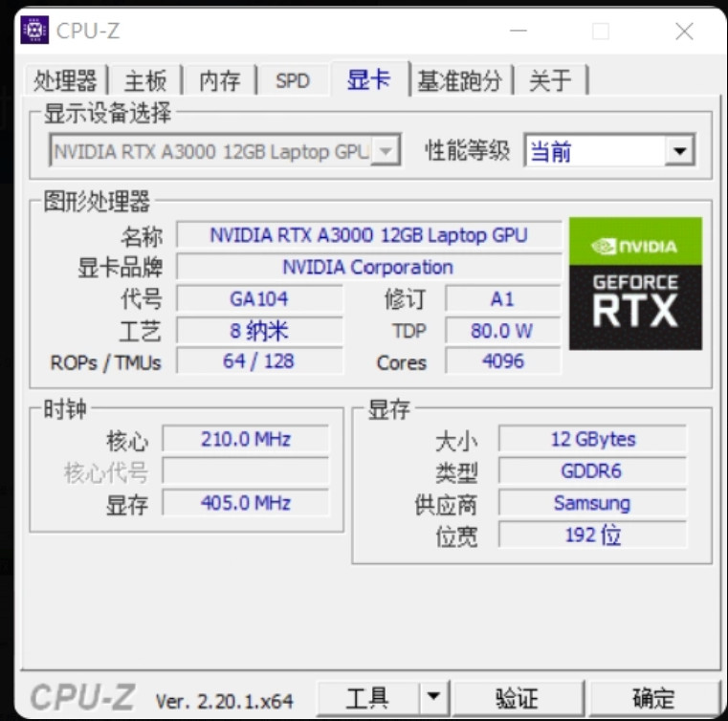This screenshot has height=721, width=728.
Task: Close the CPU-Z window
Action: click(684, 32)
